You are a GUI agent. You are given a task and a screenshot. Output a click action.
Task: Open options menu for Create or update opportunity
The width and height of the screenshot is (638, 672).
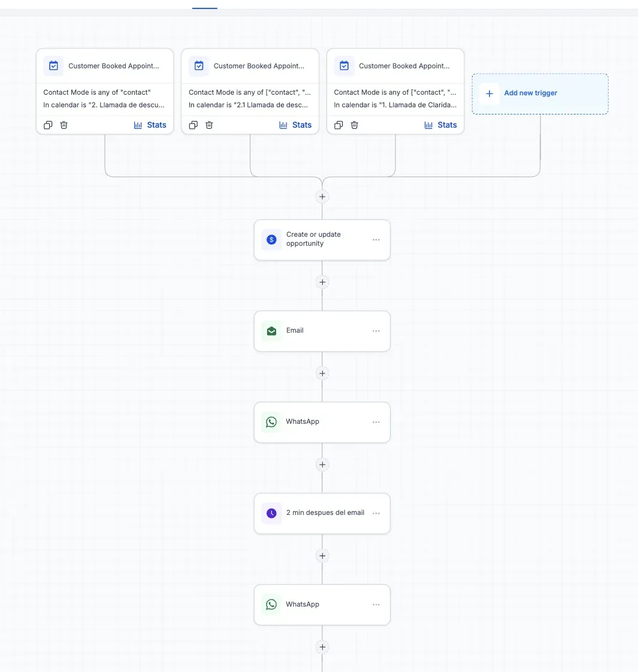[376, 240]
